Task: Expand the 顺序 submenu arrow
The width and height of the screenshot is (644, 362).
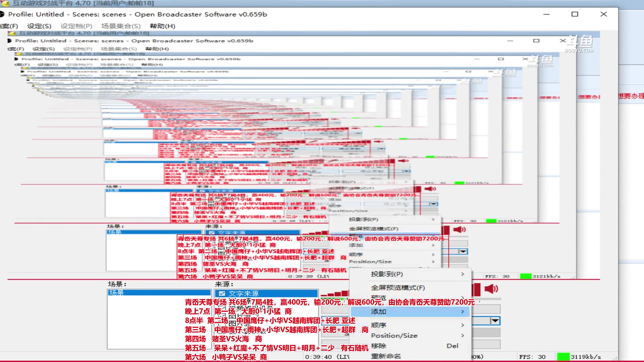Action: click(x=463, y=325)
